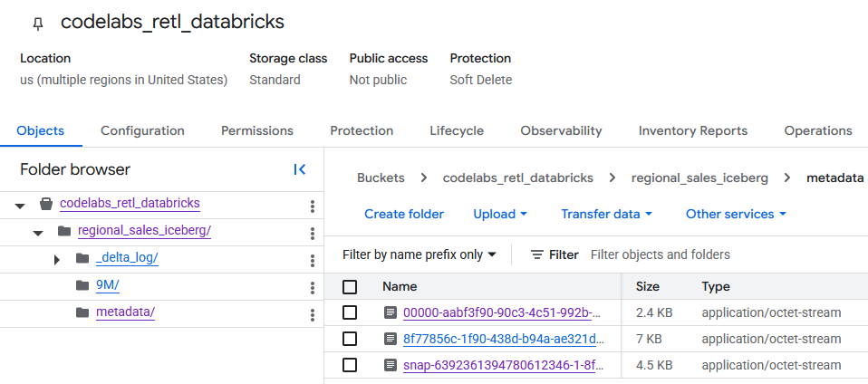Open more options for regional_sales_iceberg folder
The height and width of the screenshot is (384, 868).
point(312,233)
